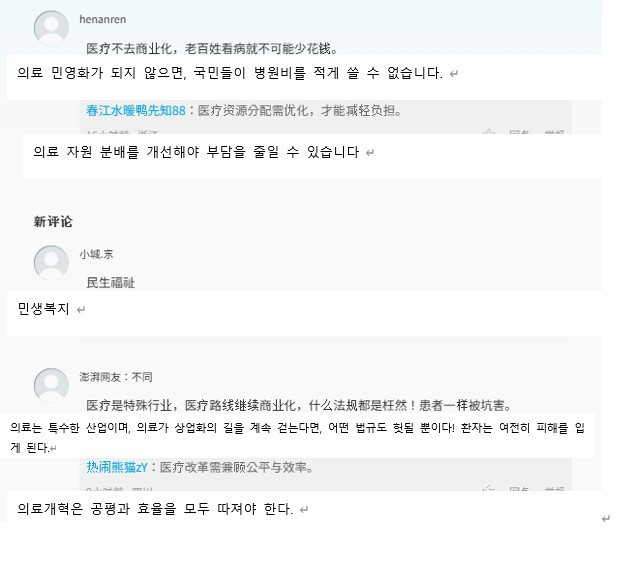627x568 pixels.
Task: Like the 春江水暖鸭先知88 reply via star icon
Action: tap(488, 132)
